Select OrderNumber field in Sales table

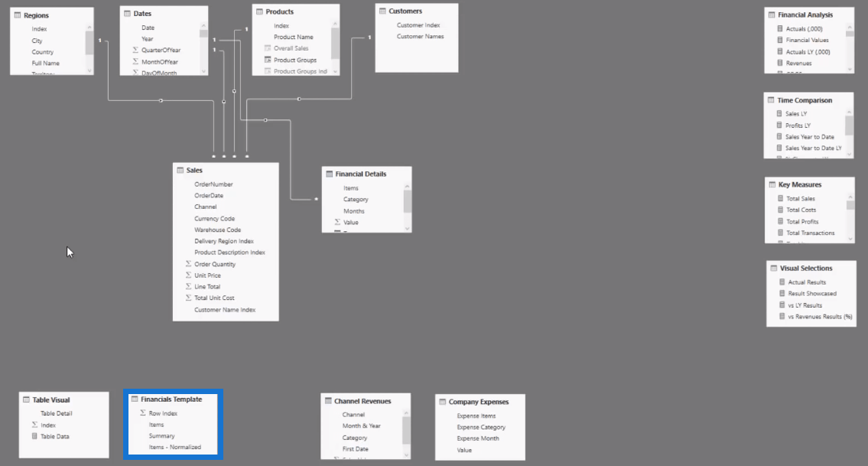pos(213,184)
